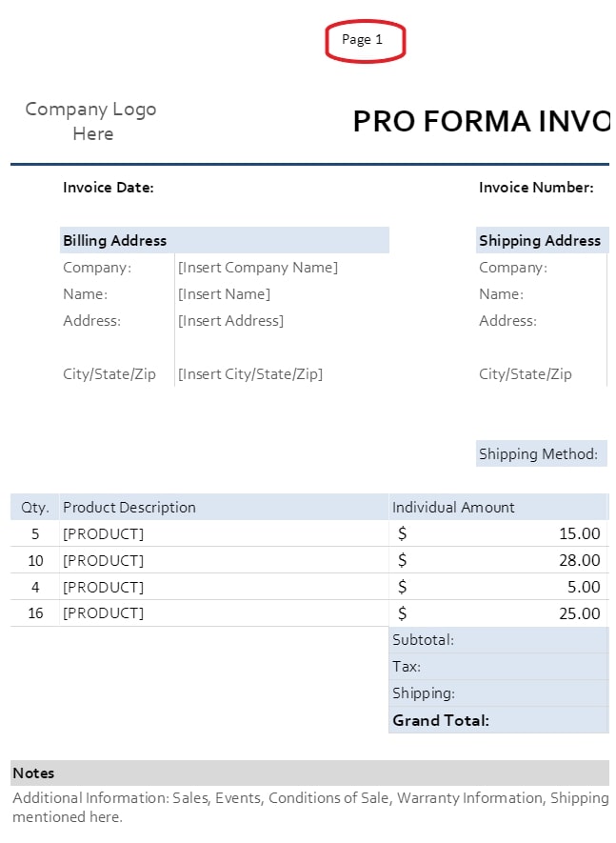616x843 pixels.
Task: Click the [Insert Name] placeholder field
Action: (225, 294)
